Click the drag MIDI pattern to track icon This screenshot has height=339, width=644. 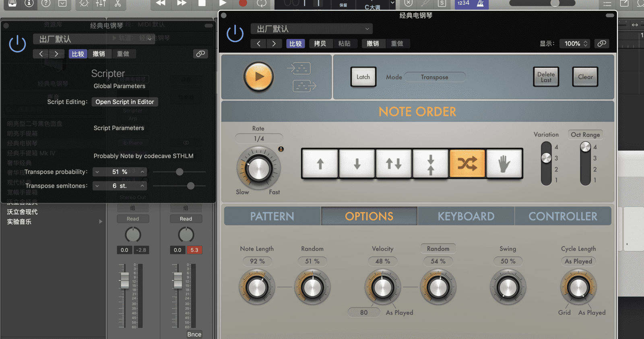coord(304,86)
